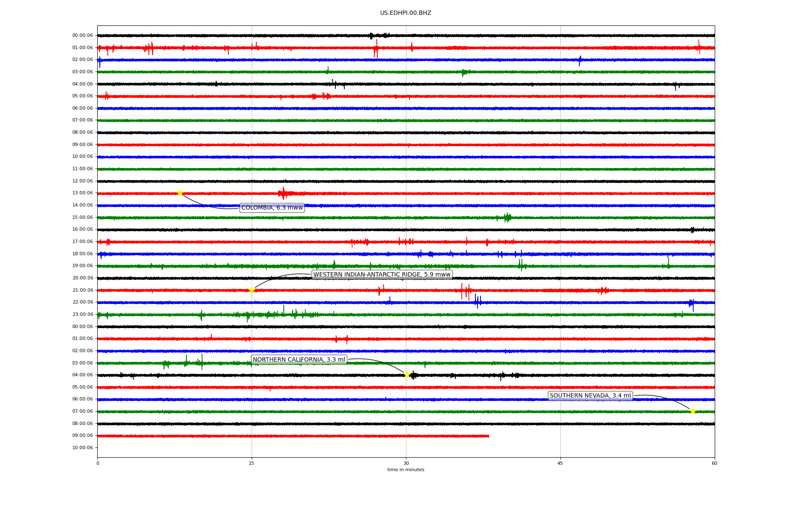Click the last row label 10:00:06 at bottom
Viewport: 812px width, 508px height.
82,448
